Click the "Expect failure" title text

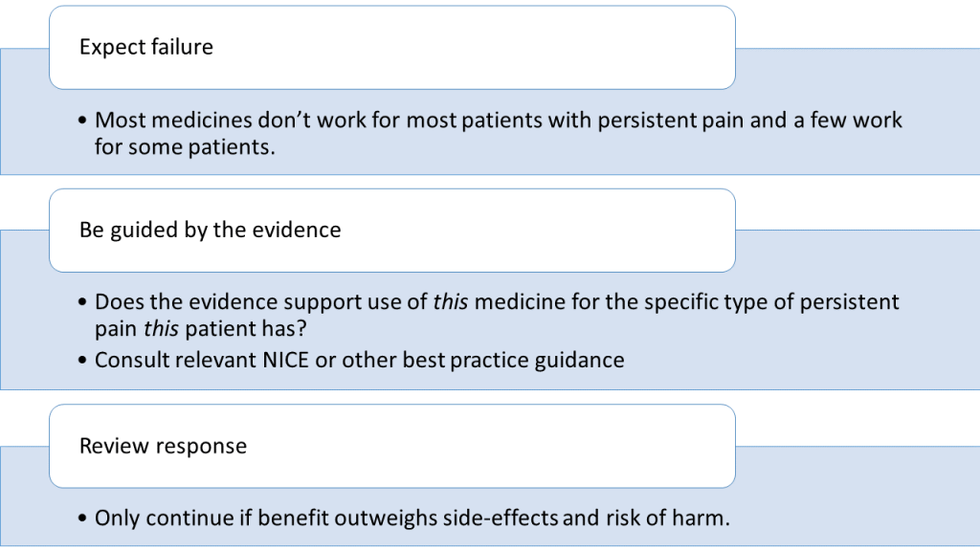point(146,47)
